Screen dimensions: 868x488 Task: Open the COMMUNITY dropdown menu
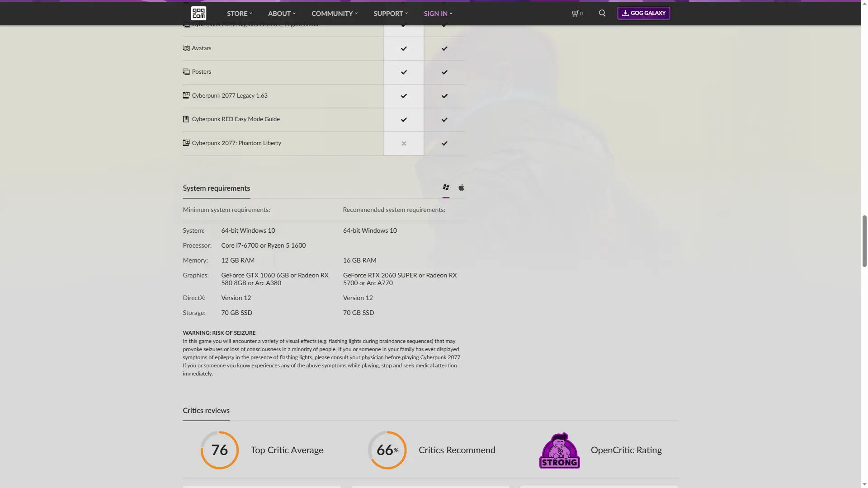[x=334, y=14]
